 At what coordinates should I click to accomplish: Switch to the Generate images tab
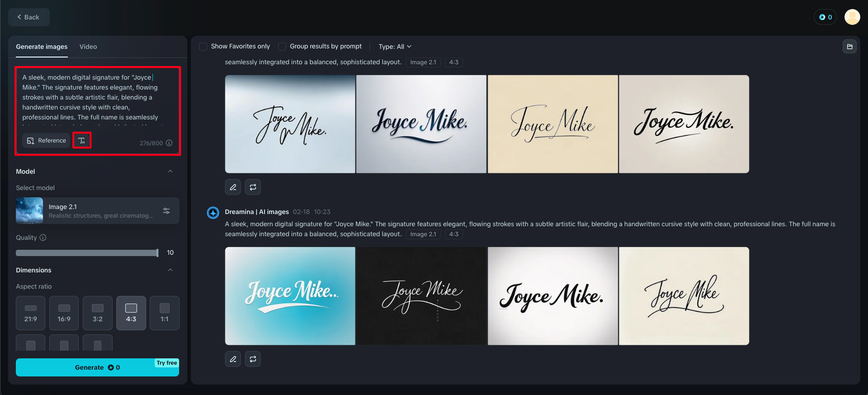pos(42,47)
